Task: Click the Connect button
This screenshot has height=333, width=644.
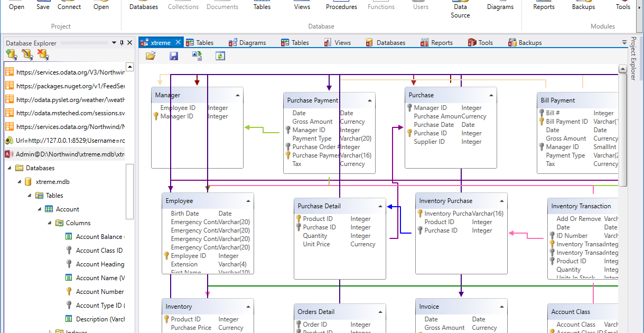Action: [x=69, y=6]
